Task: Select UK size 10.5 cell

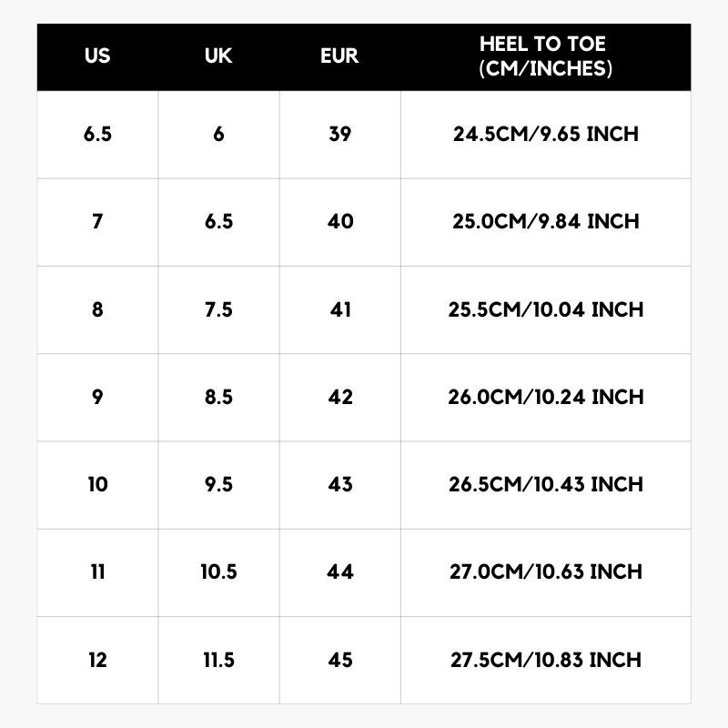Action: click(218, 572)
